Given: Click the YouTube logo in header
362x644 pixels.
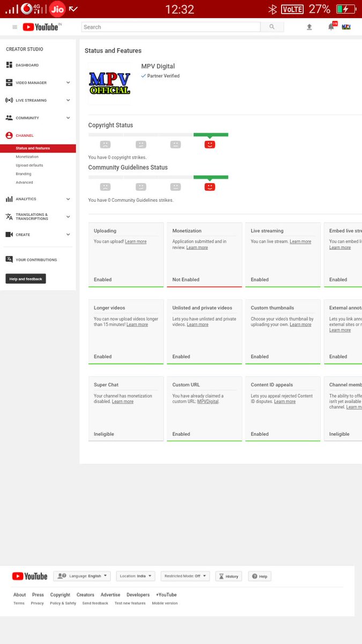Looking at the screenshot, I should pyautogui.click(x=41, y=27).
